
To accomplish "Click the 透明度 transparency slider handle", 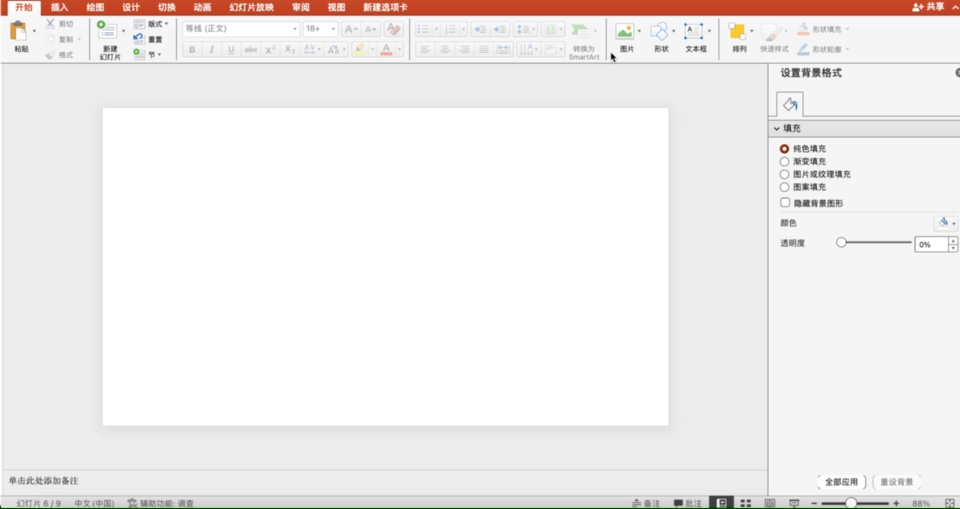I will point(841,243).
